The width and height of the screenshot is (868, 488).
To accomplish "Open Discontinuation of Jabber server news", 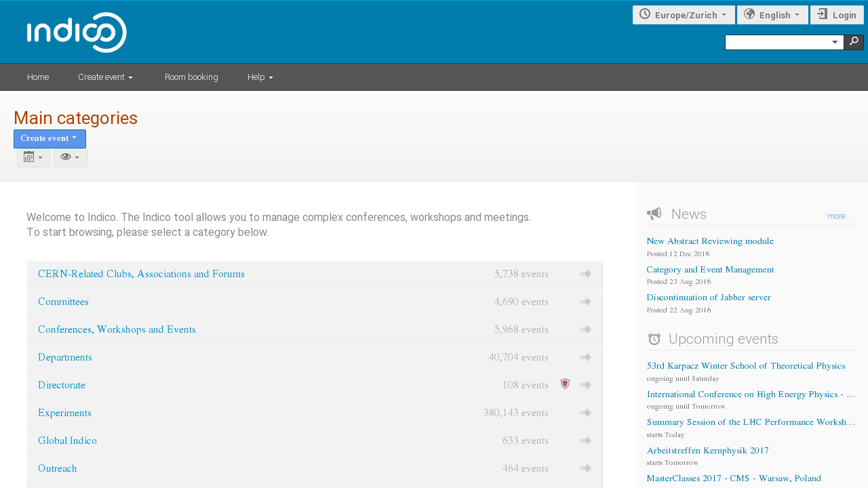I will 709,298.
